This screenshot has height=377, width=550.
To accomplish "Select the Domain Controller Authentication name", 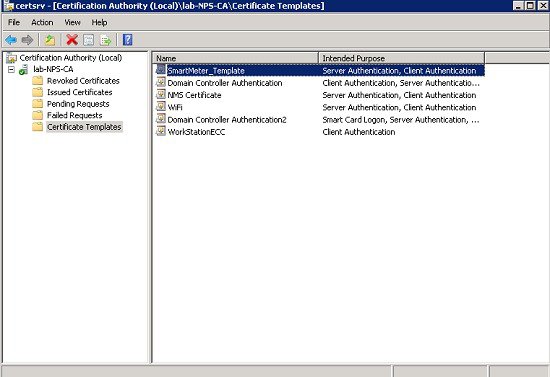I will (x=225, y=83).
